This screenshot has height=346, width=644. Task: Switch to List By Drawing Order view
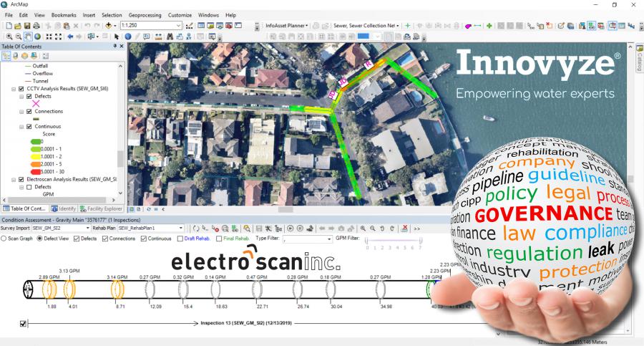tap(6, 56)
